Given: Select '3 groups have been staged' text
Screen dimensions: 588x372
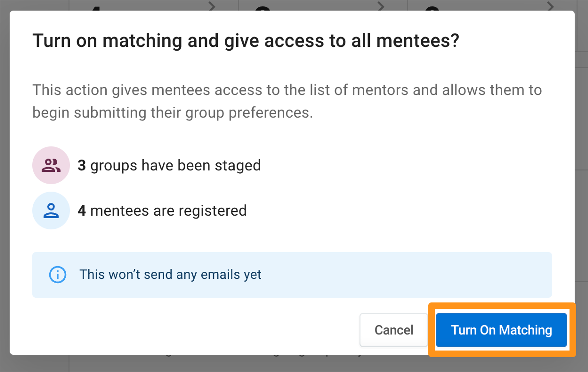Looking at the screenshot, I should [169, 165].
